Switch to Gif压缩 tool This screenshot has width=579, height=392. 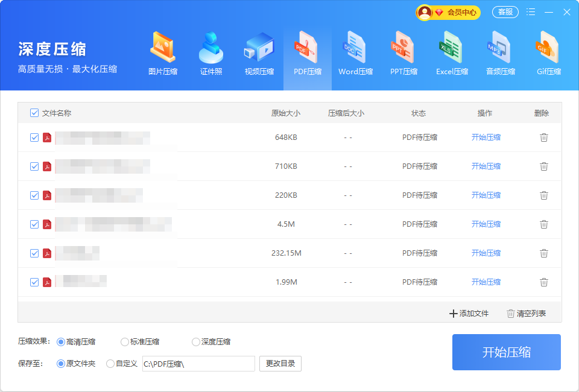pos(549,54)
